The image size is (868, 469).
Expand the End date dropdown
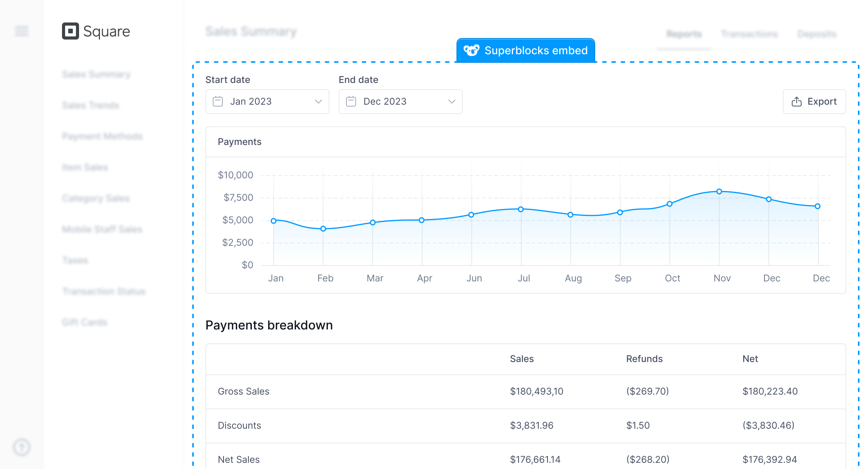pyautogui.click(x=451, y=102)
